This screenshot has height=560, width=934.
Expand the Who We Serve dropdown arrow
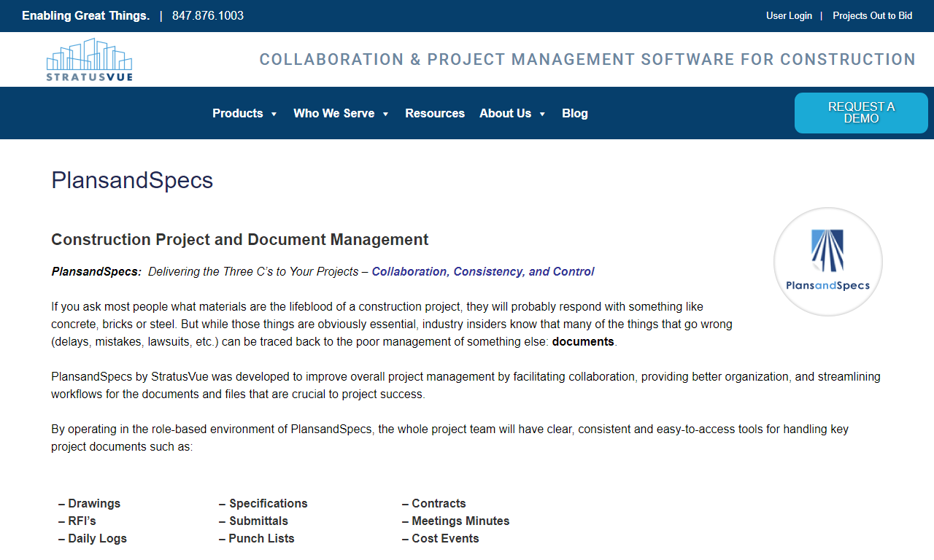click(385, 114)
